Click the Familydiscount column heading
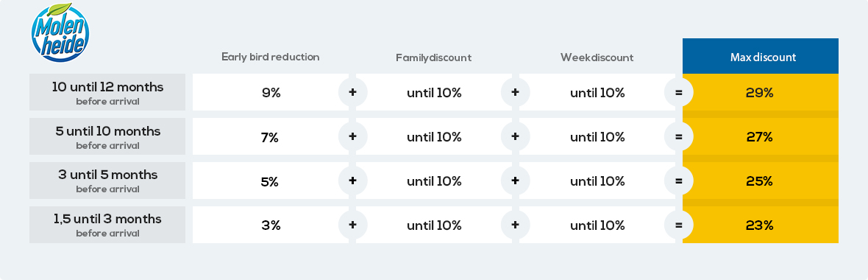Image resolution: width=868 pixels, height=280 pixels. point(433,57)
